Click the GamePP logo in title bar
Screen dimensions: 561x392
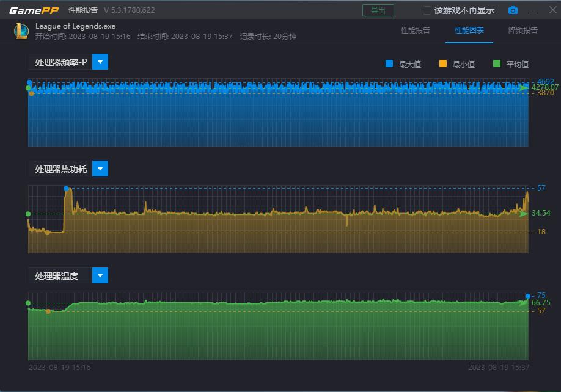33,10
